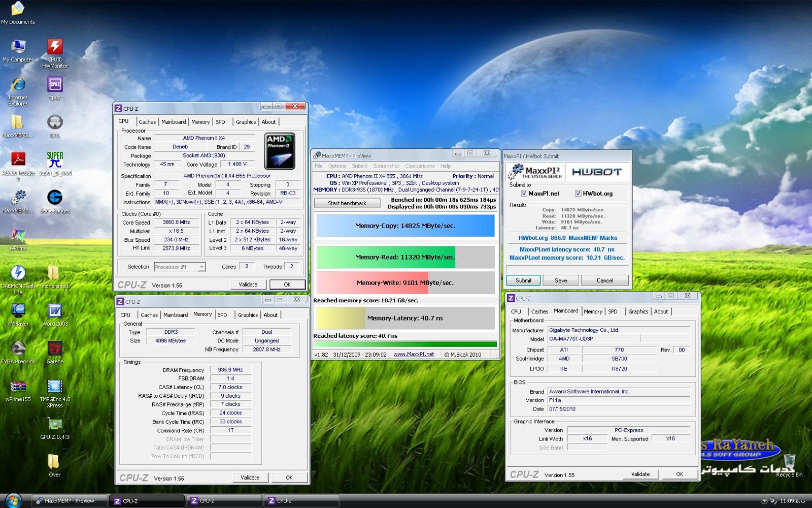This screenshot has height=508, width=812.
Task: Open the File menu in MaxxMEM²
Action: 319,166
